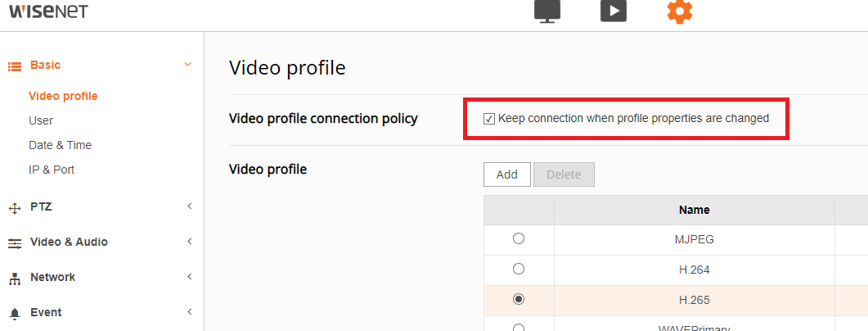Open the User settings page
The image size is (868, 331).
[41, 120]
